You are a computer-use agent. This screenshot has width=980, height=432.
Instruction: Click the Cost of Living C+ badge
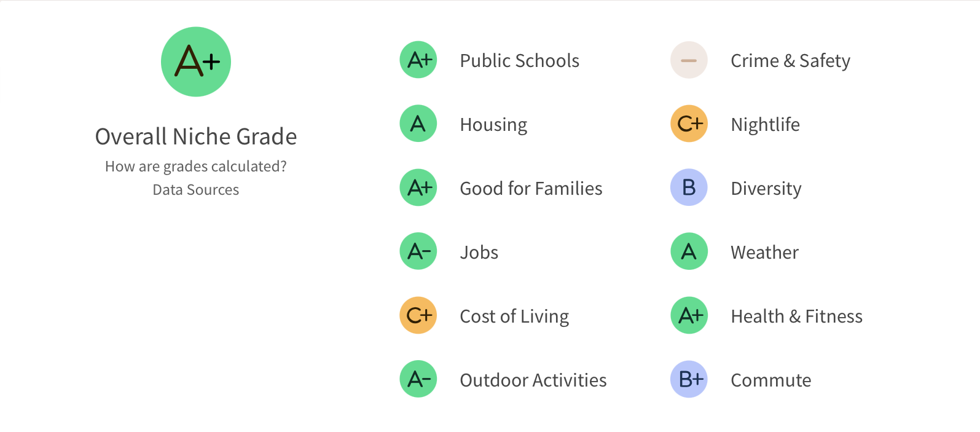click(418, 315)
